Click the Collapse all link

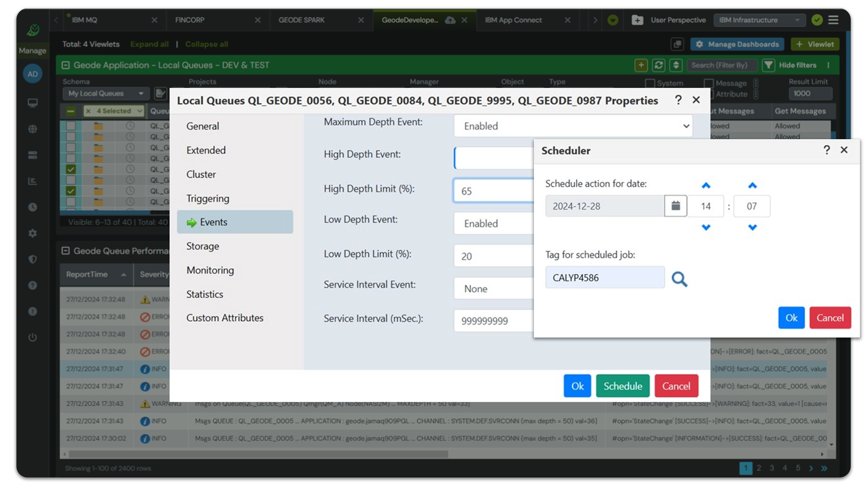(207, 44)
